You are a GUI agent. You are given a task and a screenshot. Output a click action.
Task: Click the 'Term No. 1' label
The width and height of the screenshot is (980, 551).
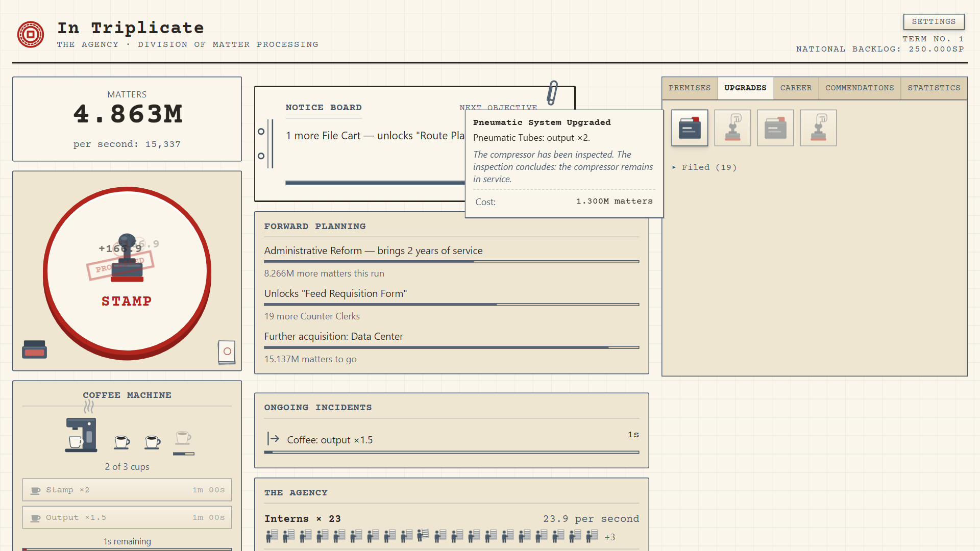click(933, 39)
